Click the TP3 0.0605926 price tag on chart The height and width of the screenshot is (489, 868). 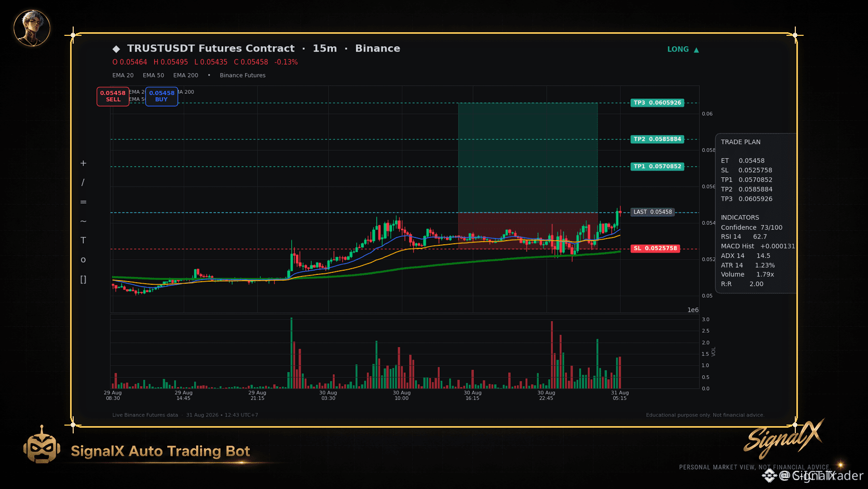(657, 103)
